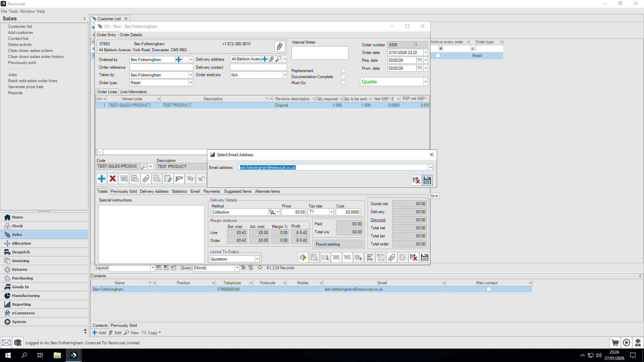Click into the Order reference field
The image size is (644, 362).
pos(161,67)
